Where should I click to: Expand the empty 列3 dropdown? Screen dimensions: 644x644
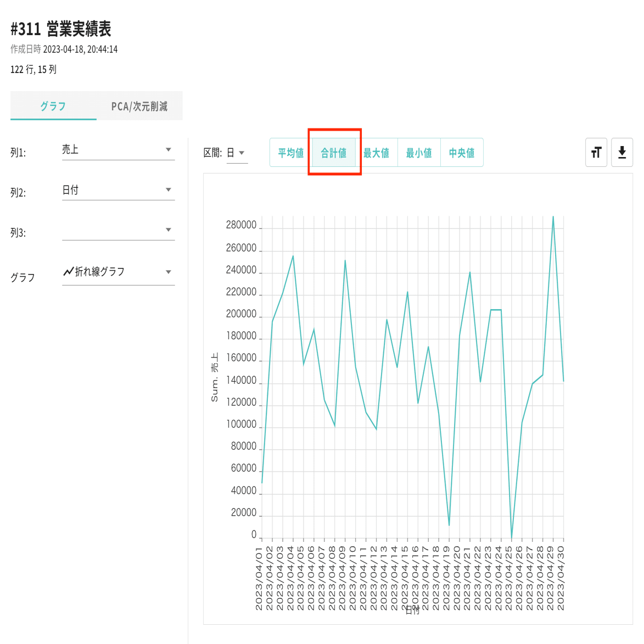[x=118, y=230]
